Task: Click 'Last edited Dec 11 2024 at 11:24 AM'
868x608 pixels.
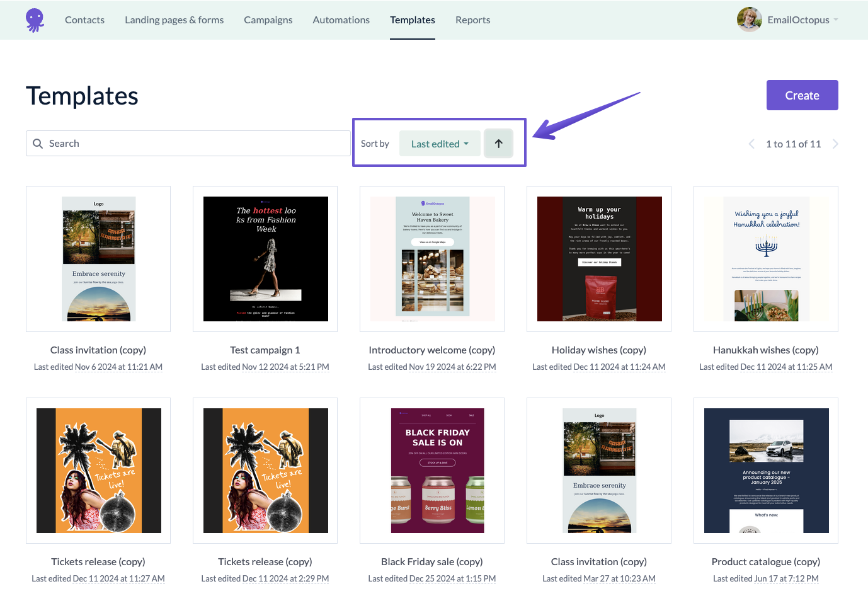Action: [x=599, y=367]
